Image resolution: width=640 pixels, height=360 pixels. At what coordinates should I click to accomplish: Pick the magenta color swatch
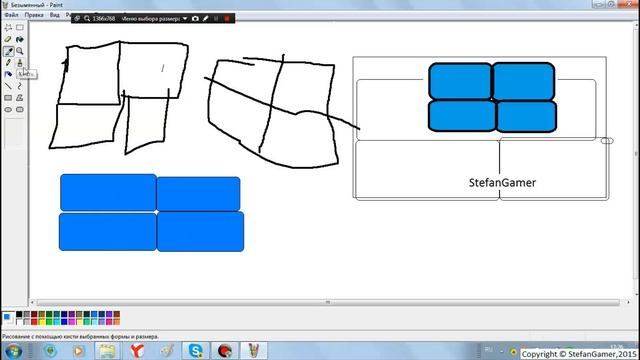tap(72, 322)
